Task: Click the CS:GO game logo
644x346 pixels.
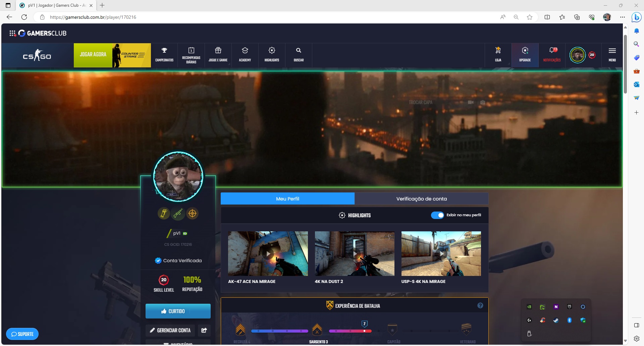Action: click(x=37, y=55)
